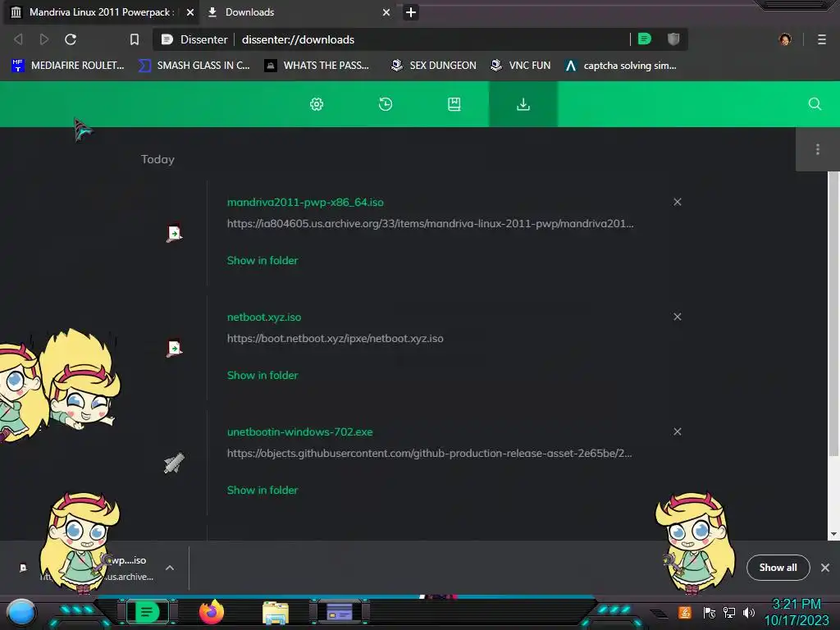Screen dimensions: 840x630
Task: Click the archive.org source URL text
Action: click(430, 224)
